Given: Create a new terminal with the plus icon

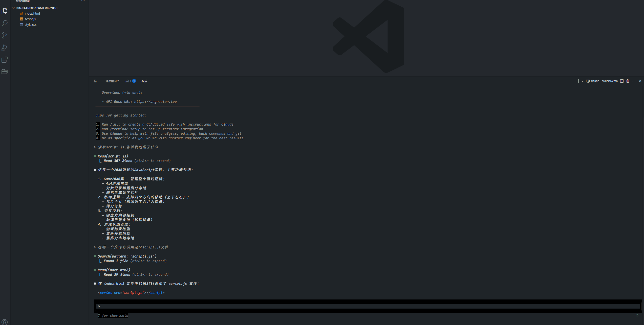Looking at the screenshot, I should click(578, 81).
